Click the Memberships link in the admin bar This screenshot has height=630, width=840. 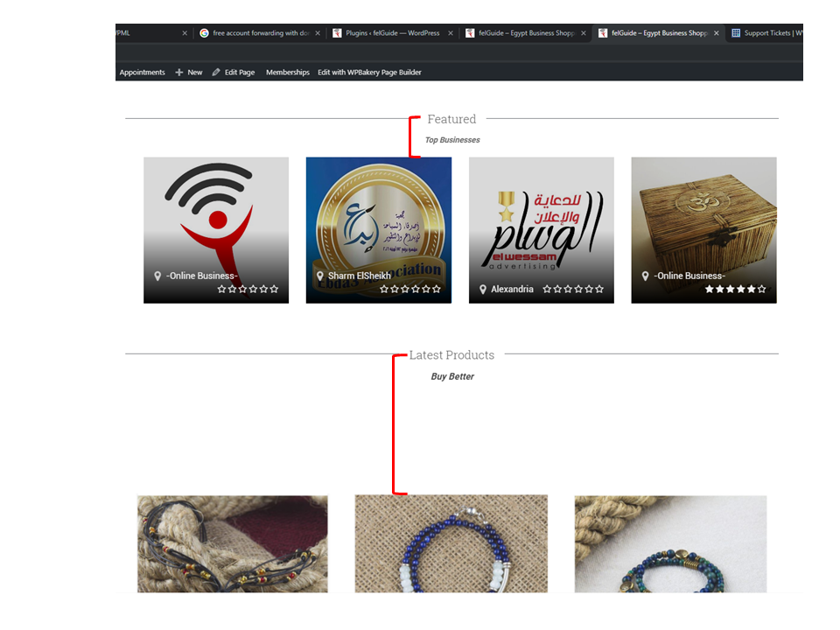(x=287, y=73)
